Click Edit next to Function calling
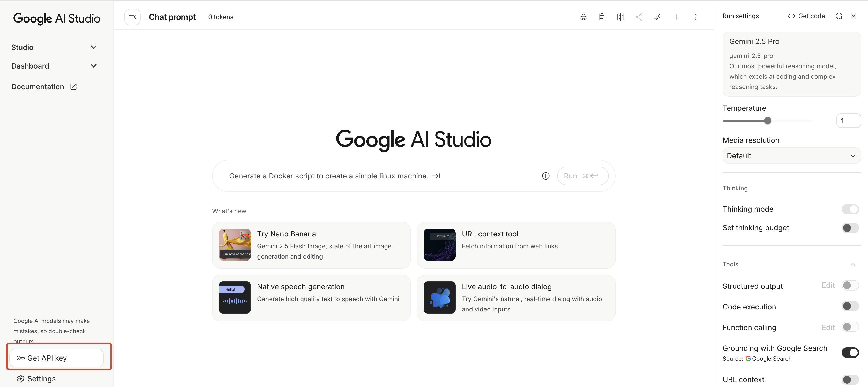Viewport: 868px width, 387px height. click(x=828, y=327)
